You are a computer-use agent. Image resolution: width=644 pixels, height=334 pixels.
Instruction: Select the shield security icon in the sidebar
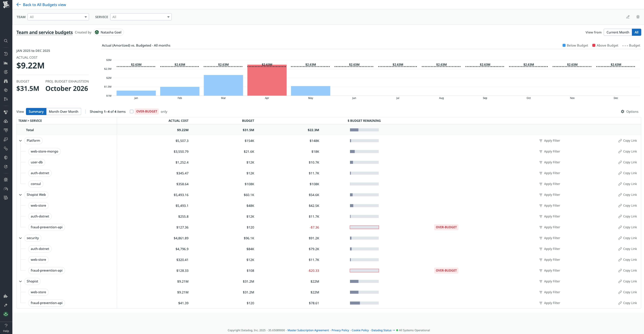6,157
